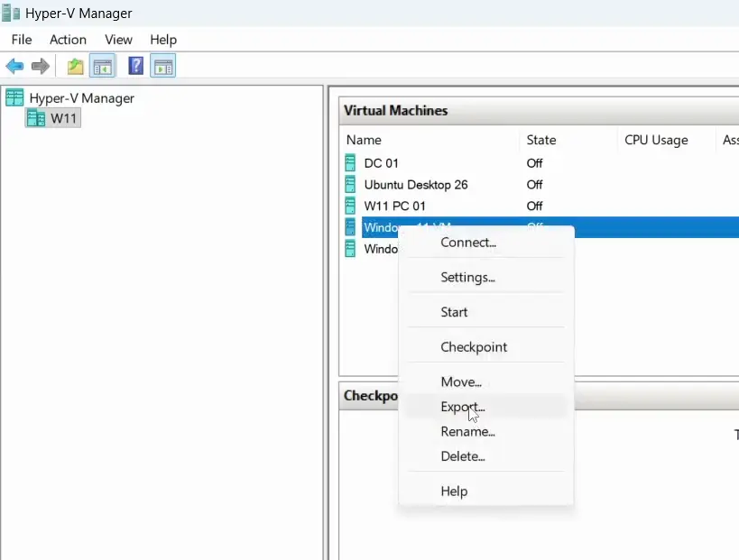This screenshot has height=560, width=739.
Task: Select the DC 01 virtual machine name
Action: [x=382, y=163]
